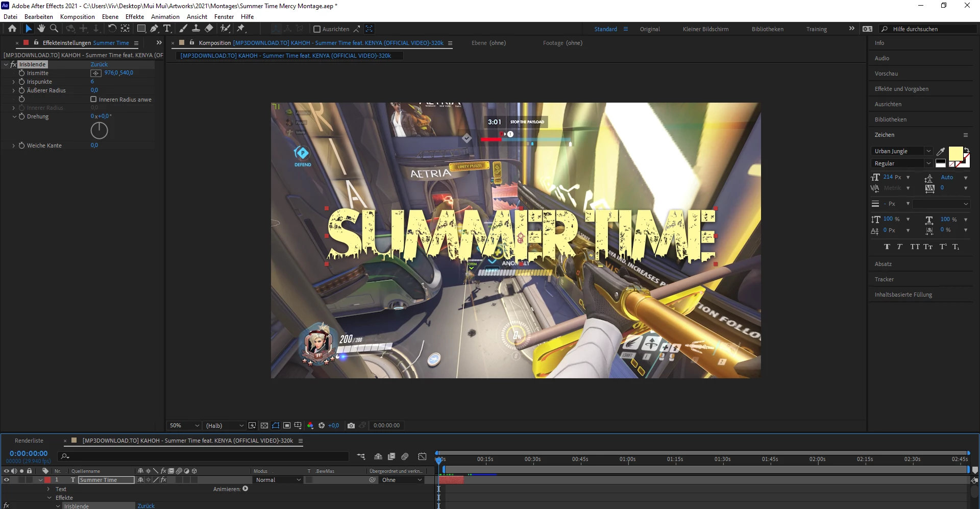Open the Ohne parent layer dropdown
This screenshot has width=980, height=509.
coord(402,480)
